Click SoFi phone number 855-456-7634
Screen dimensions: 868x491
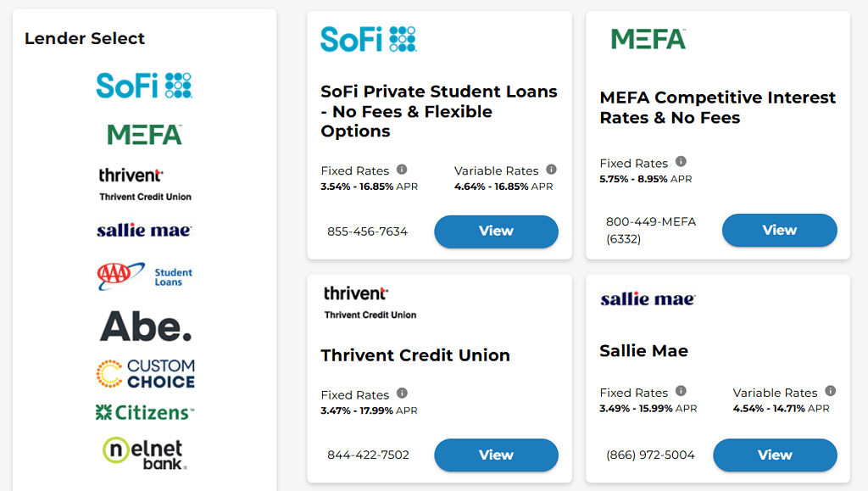point(367,232)
